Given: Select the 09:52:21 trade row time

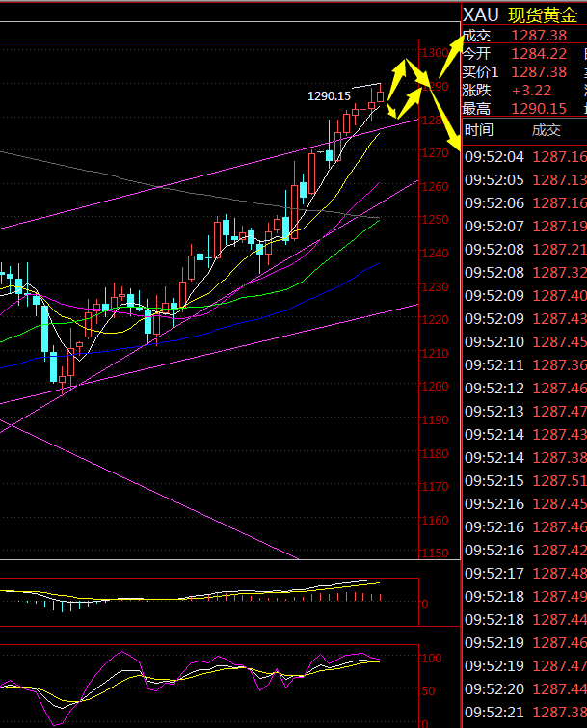Looking at the screenshot, I should coord(494,713).
